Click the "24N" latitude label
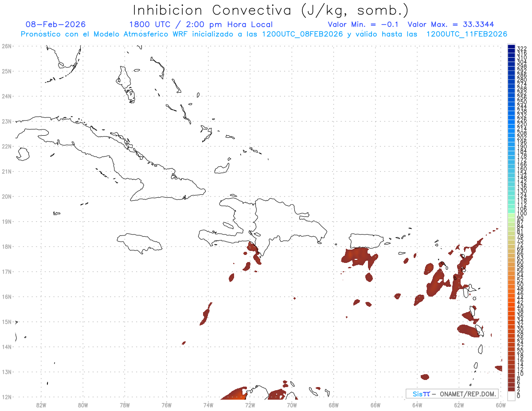This screenshot has width=532, height=411. 6,96
